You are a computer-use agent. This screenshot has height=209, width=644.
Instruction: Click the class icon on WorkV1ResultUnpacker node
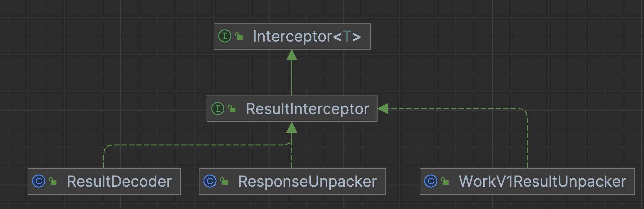pos(431,181)
